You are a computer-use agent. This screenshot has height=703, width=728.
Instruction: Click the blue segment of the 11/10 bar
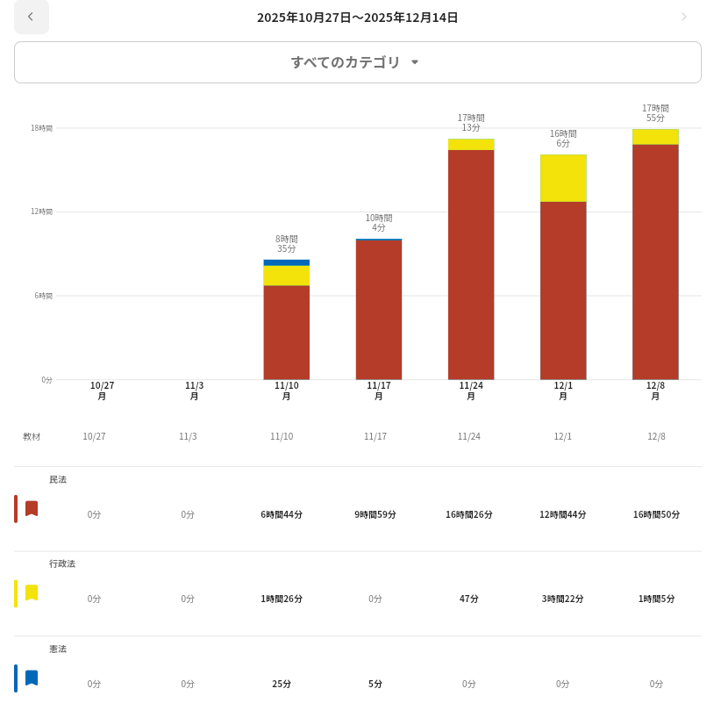point(287,262)
